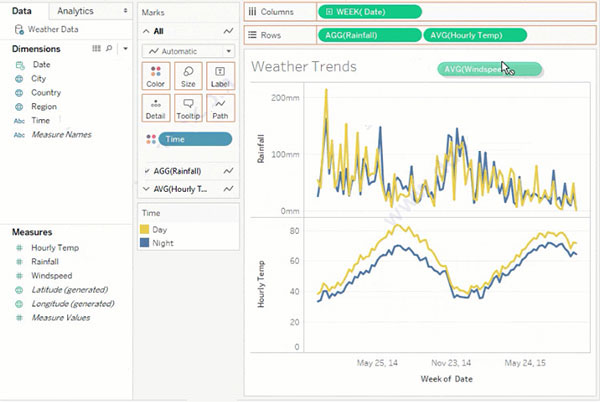The height and width of the screenshot is (402, 600).
Task: Click the Color marks card button
Action: (155, 77)
